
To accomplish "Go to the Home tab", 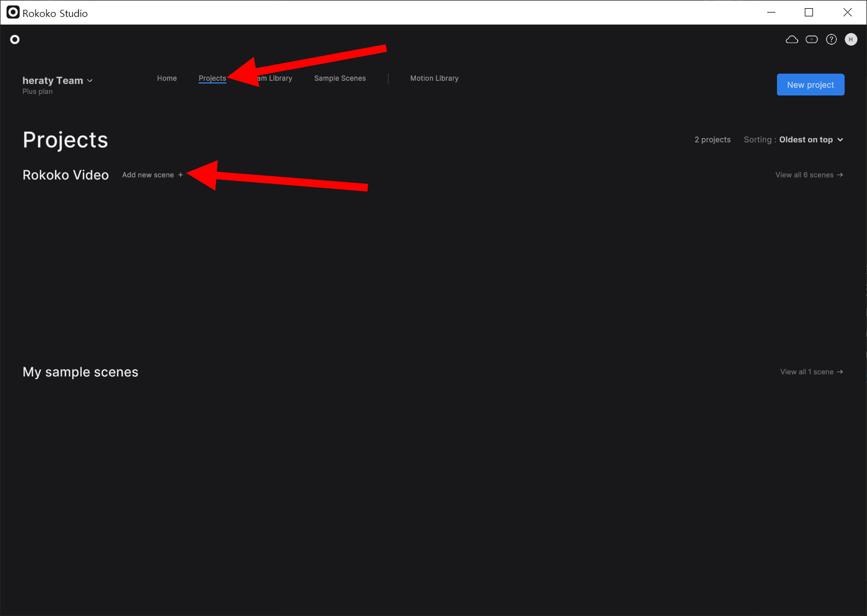I will (x=167, y=79).
